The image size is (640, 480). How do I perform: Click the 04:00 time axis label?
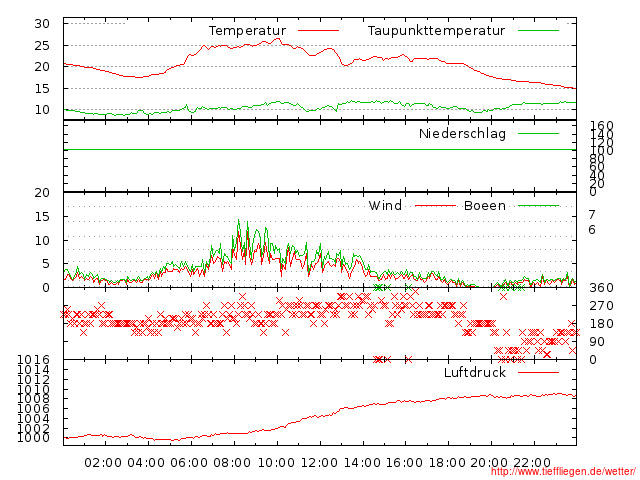point(146,463)
